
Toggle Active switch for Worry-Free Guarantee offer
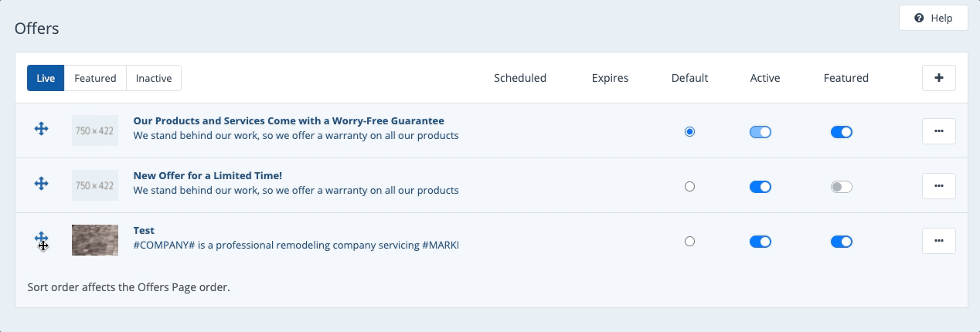click(761, 132)
